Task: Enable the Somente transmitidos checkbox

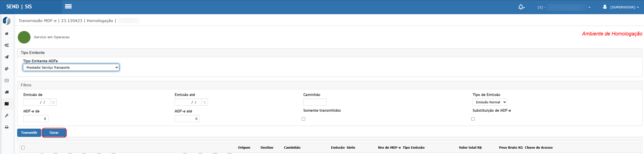Action: (x=303, y=119)
